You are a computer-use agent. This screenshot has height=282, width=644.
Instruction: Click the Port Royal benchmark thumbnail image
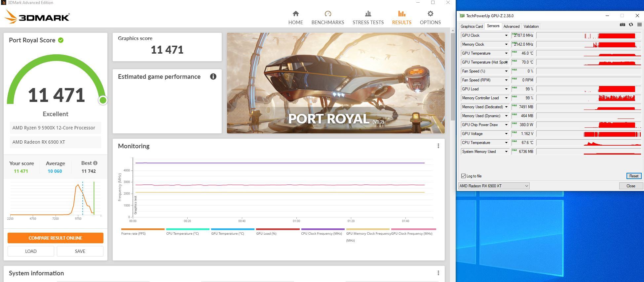[336, 83]
